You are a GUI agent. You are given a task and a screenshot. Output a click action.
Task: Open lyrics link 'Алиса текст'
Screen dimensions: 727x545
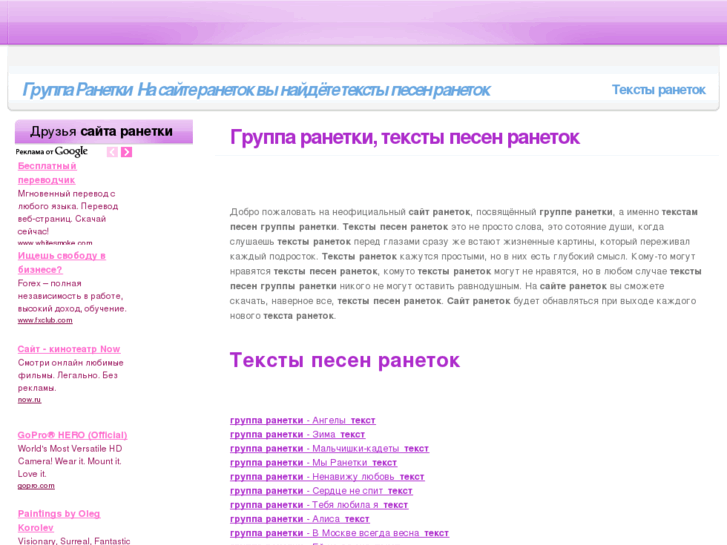click(x=300, y=519)
